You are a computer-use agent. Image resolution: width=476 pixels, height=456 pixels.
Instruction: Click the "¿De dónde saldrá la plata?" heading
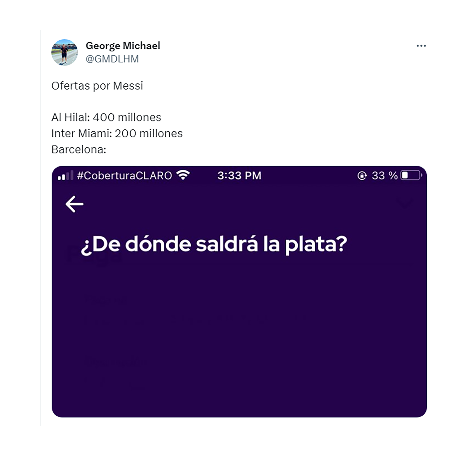[214, 244]
